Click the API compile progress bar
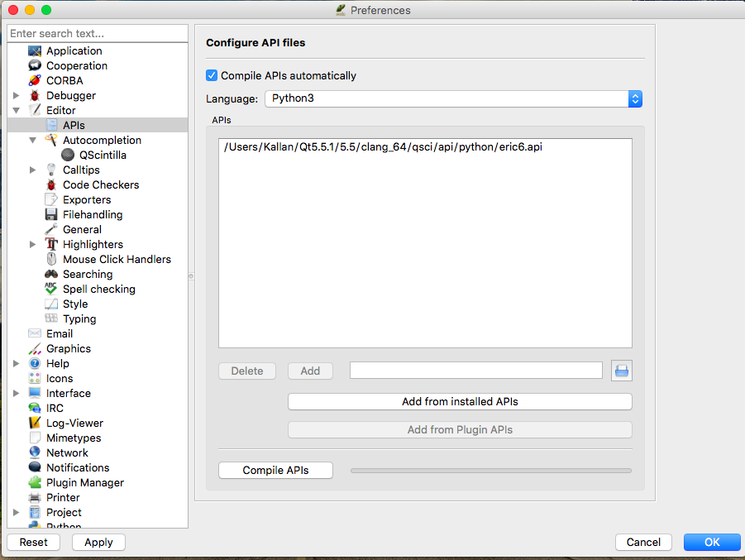This screenshot has height=560, width=745. point(490,471)
